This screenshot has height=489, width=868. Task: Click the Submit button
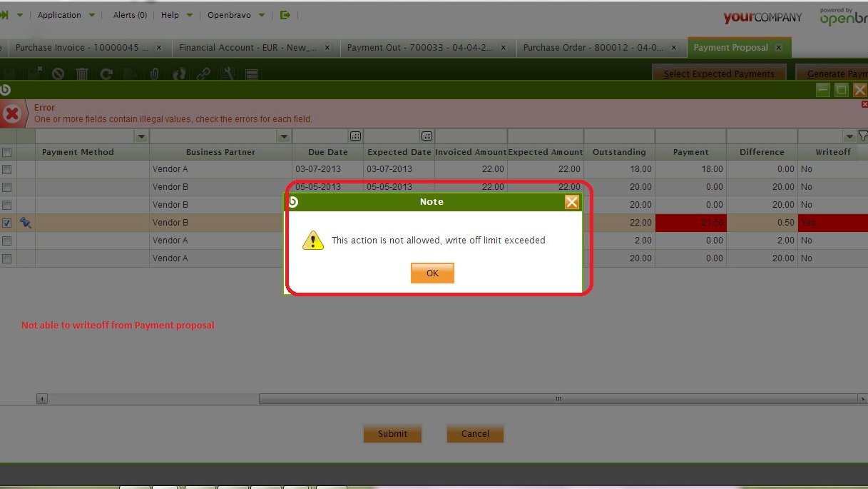(392, 433)
